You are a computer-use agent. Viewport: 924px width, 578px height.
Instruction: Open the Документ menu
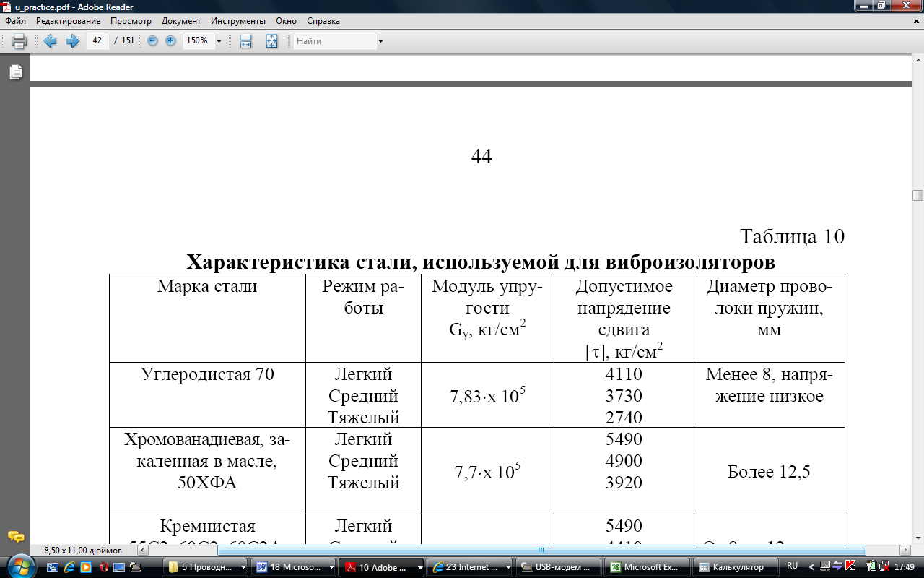pos(181,21)
